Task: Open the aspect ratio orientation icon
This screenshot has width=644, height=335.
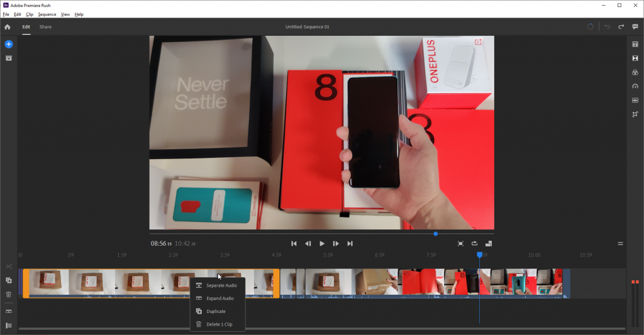Action: (488, 243)
